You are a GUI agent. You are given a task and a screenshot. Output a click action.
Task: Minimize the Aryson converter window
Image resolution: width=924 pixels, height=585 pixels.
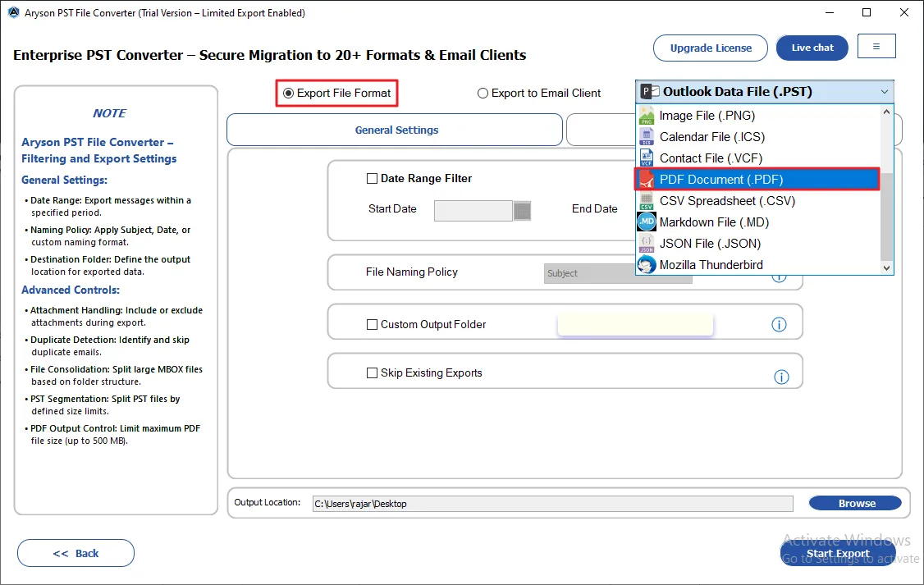point(830,12)
